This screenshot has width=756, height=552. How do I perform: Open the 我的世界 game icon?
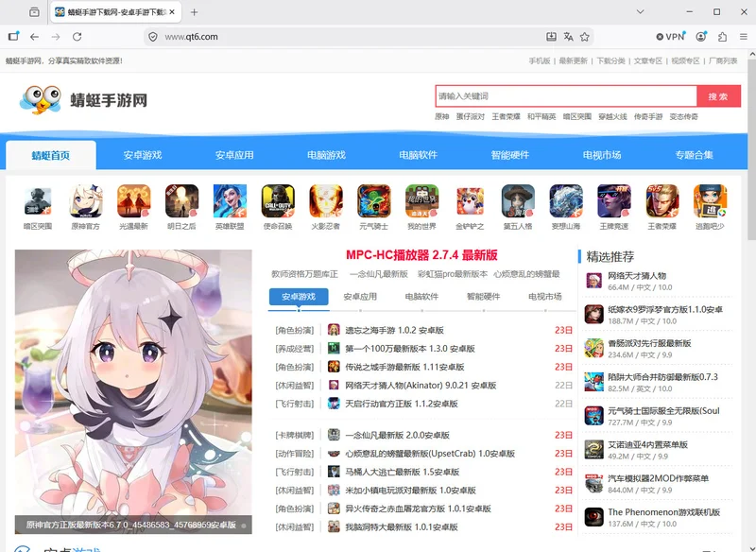[x=421, y=201]
